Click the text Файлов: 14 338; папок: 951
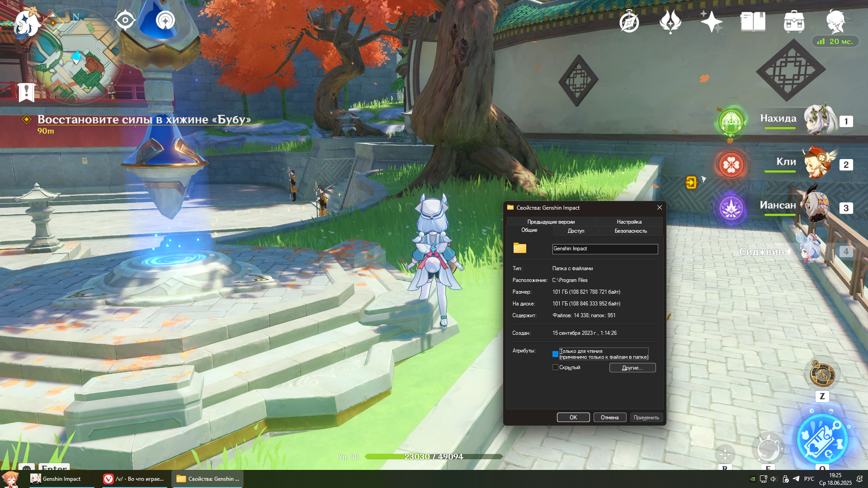The height and width of the screenshot is (488, 868). click(584, 315)
